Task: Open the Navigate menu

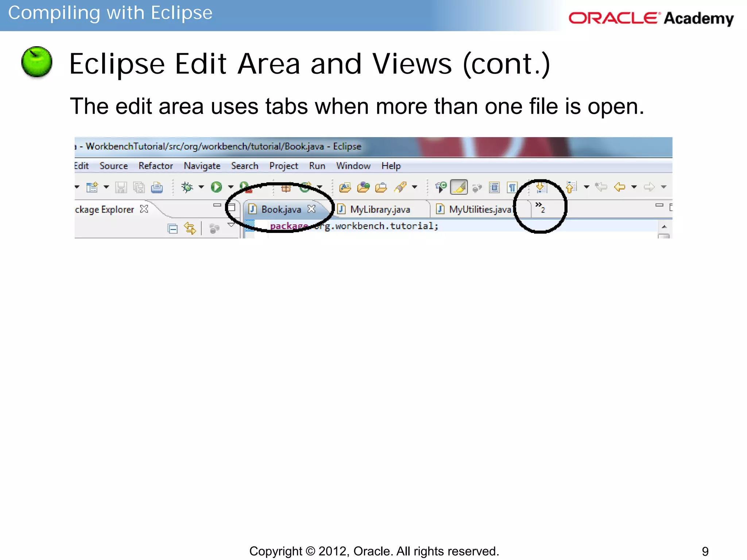Action: pos(202,166)
